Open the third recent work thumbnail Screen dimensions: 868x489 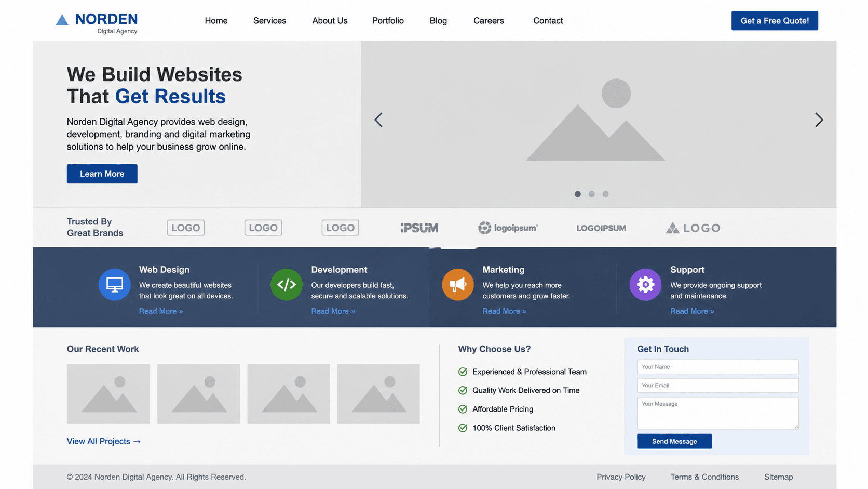tap(289, 394)
